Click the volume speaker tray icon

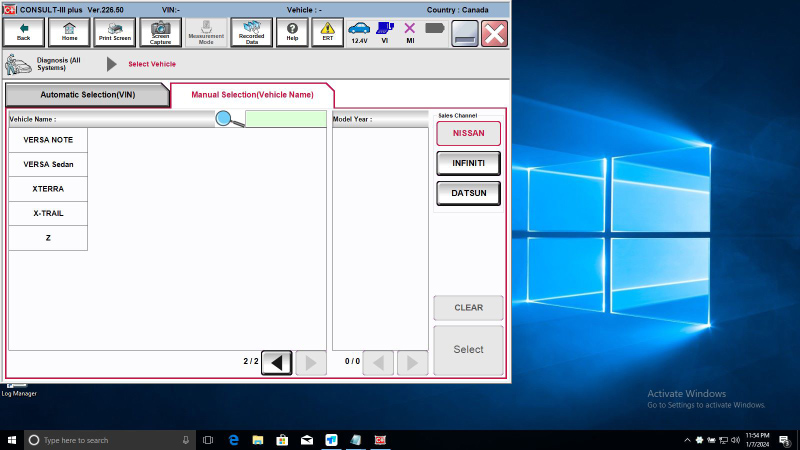[735, 440]
